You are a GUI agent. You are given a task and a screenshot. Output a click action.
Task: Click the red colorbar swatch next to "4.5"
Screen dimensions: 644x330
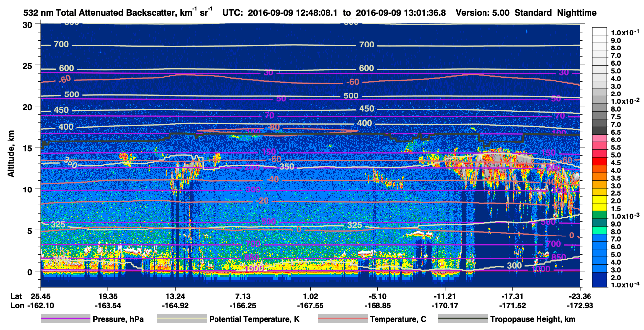pyautogui.click(x=600, y=162)
